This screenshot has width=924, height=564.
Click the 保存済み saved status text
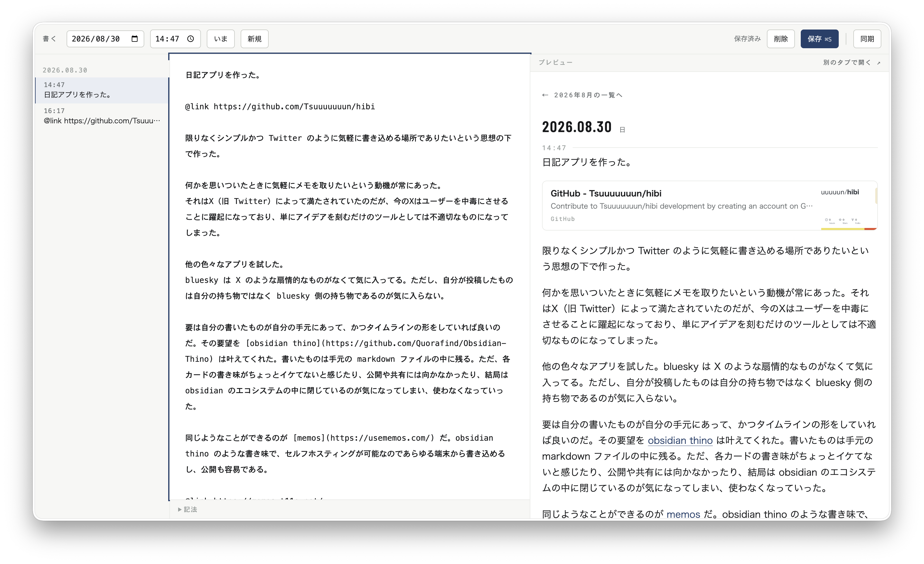(747, 39)
